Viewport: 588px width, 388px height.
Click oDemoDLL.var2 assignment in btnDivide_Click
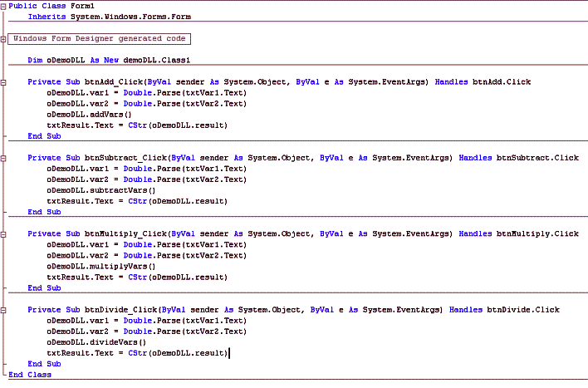[147, 332]
